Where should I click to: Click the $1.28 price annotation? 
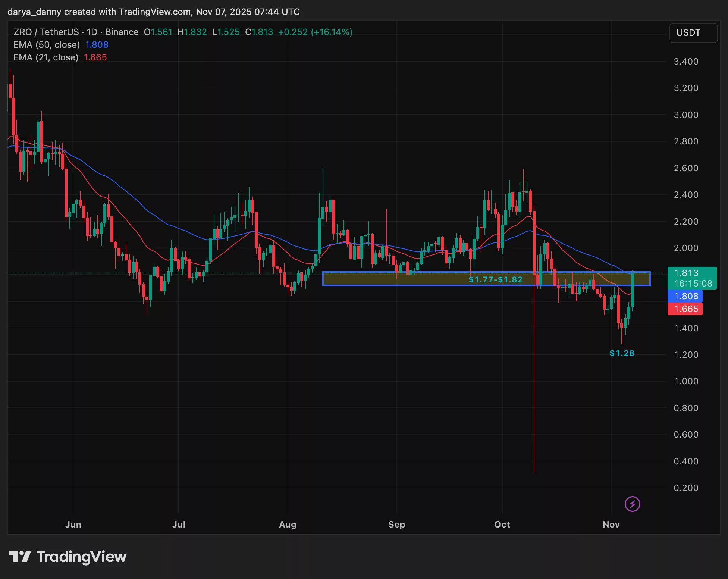pyautogui.click(x=622, y=353)
